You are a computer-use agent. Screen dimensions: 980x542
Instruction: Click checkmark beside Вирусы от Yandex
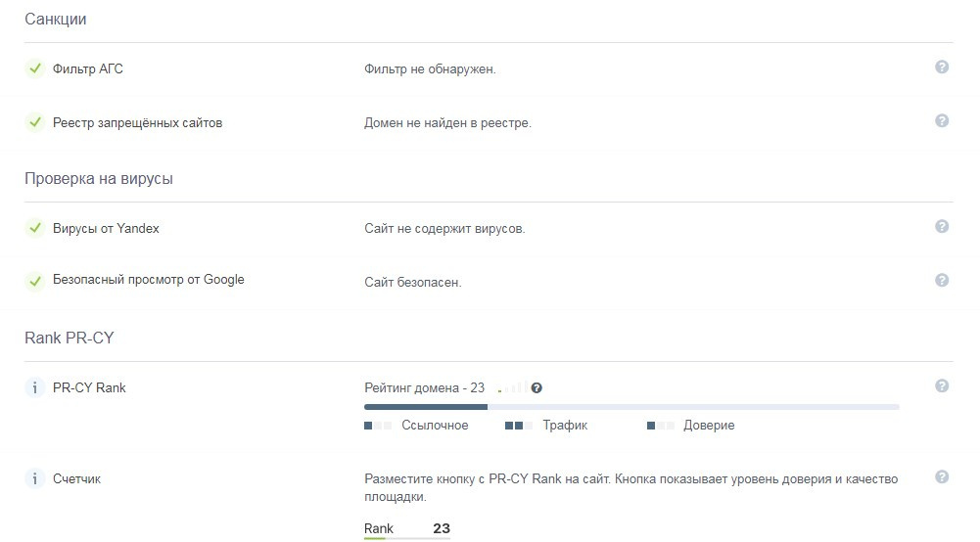click(x=35, y=228)
